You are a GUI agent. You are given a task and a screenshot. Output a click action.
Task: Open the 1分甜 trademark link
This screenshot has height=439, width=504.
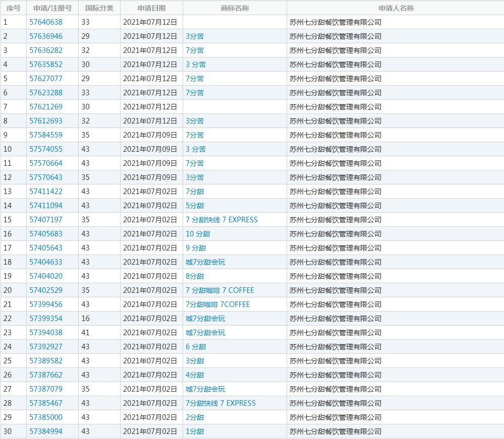(x=195, y=431)
